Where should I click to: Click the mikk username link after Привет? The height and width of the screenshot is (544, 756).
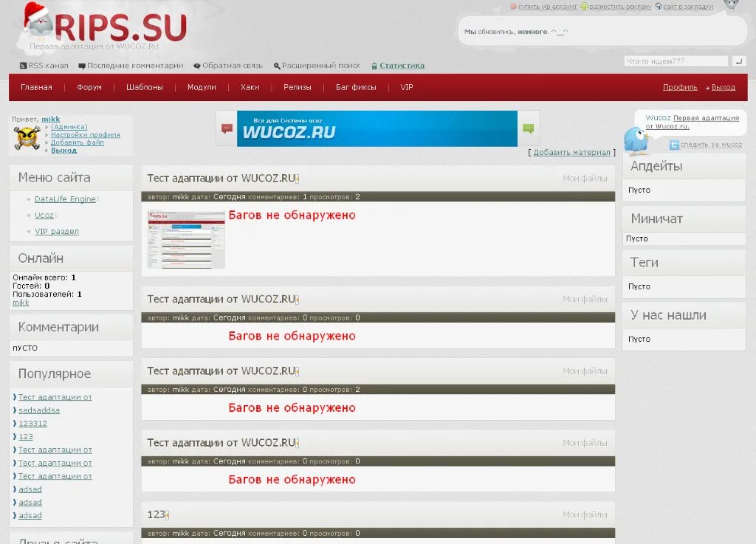[51, 119]
